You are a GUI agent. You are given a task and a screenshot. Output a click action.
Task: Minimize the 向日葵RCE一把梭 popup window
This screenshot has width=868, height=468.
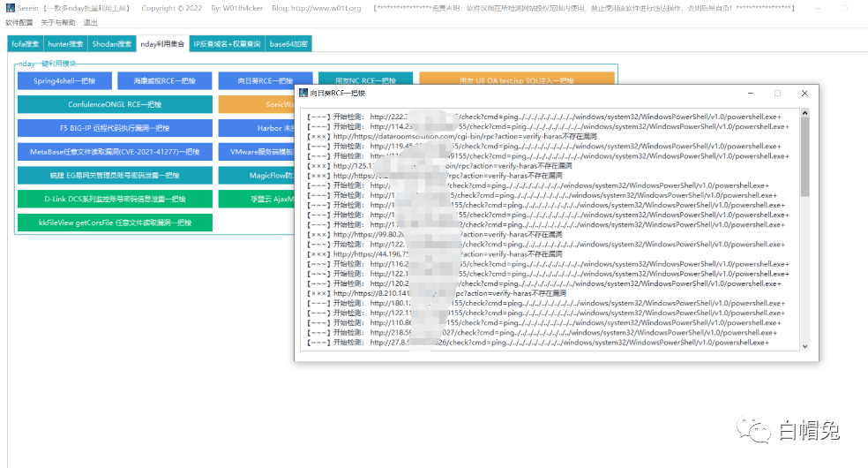point(751,93)
